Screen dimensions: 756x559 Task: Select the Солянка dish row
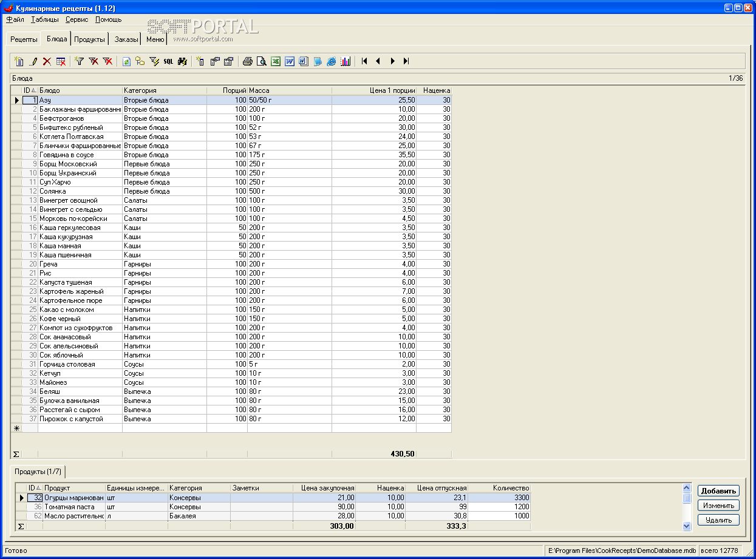pyautogui.click(x=231, y=191)
